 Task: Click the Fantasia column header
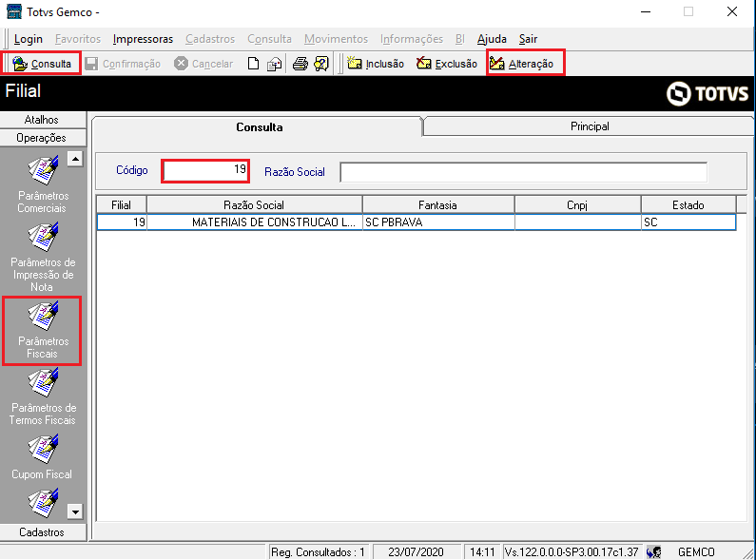click(437, 204)
